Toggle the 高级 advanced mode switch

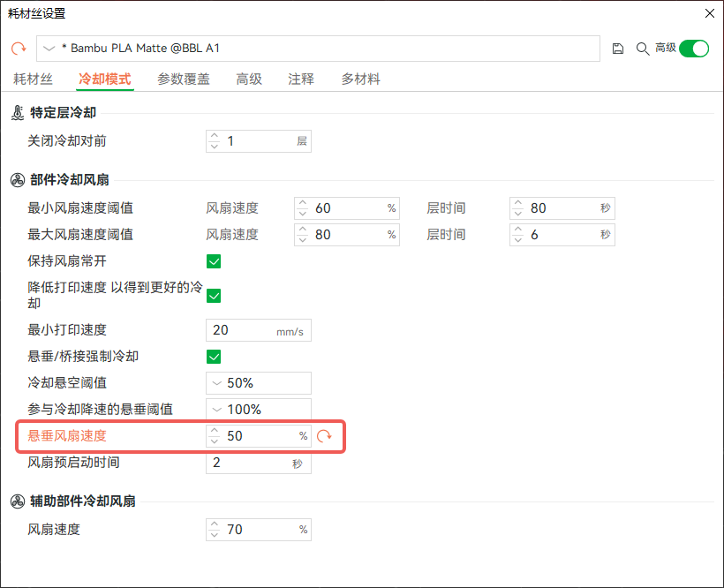694,49
